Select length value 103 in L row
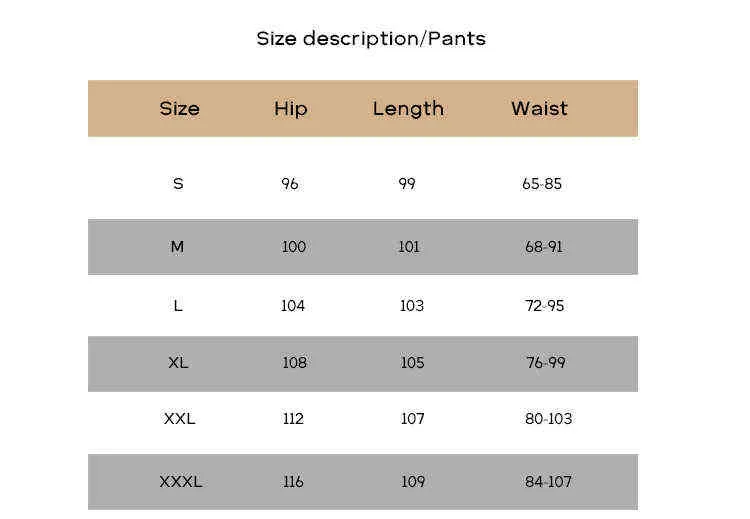Viewport: 750px width, 519px height. 411,306
